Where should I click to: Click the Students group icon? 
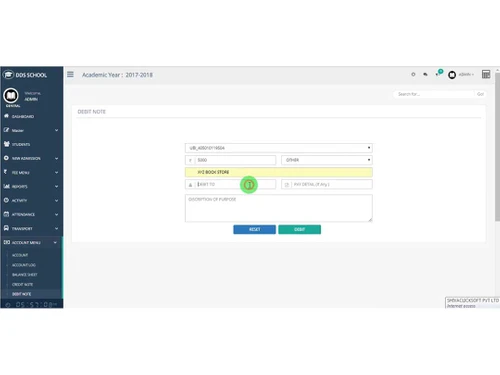pos(7,144)
